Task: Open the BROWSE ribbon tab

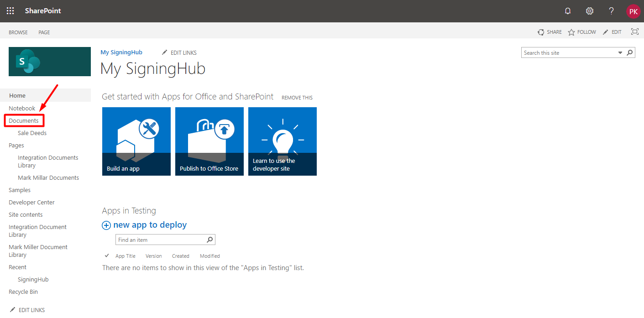Action: [18, 32]
